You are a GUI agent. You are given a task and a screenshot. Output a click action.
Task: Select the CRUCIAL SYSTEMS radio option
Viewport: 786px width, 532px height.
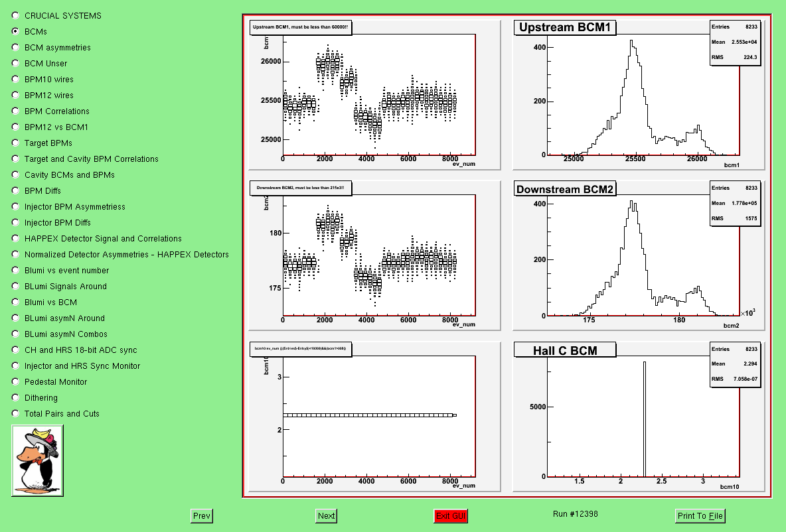pos(15,15)
